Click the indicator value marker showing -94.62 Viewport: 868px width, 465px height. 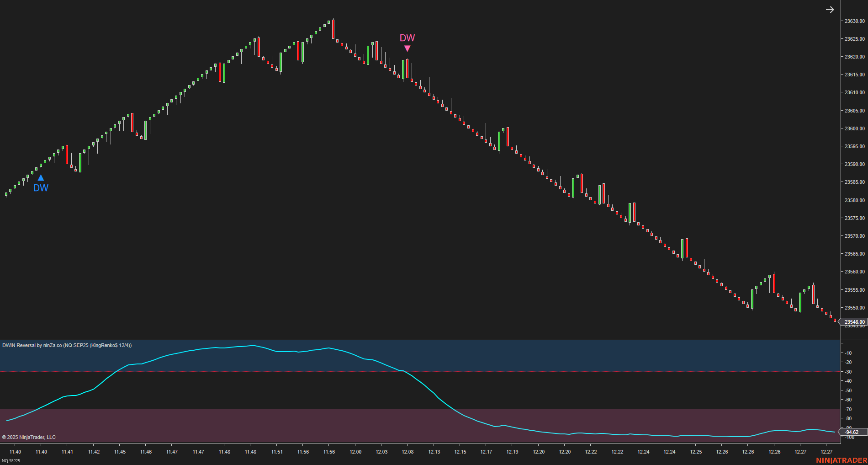point(852,432)
